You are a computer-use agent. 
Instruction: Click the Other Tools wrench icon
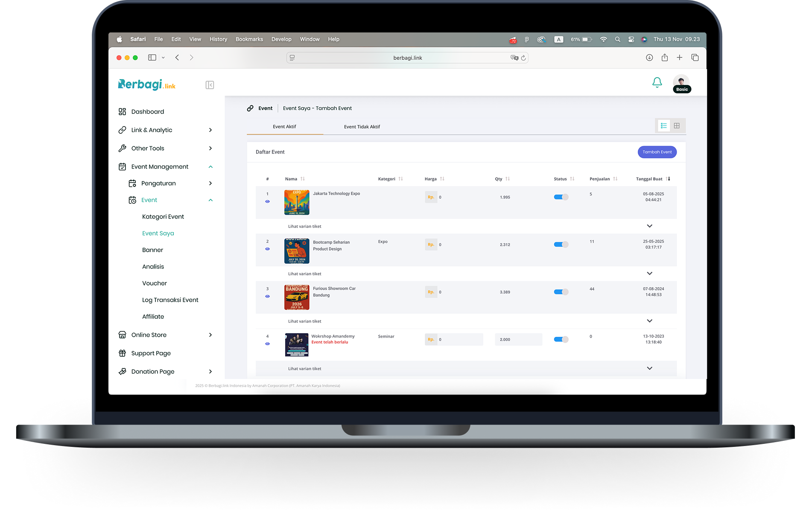point(122,148)
